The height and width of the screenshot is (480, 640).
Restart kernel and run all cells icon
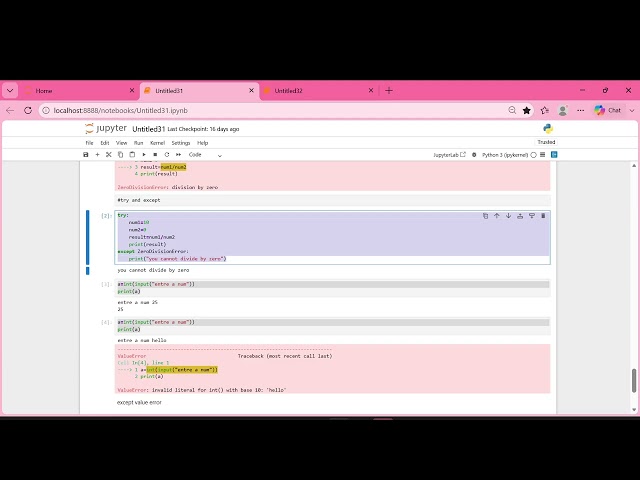tap(178, 155)
